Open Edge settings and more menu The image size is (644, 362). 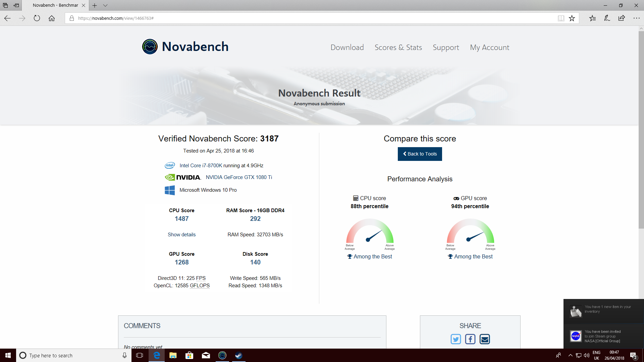pos(636,18)
